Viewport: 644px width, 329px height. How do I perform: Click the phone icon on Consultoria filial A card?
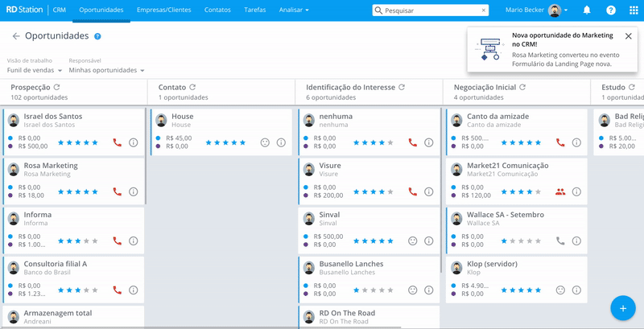[117, 290]
